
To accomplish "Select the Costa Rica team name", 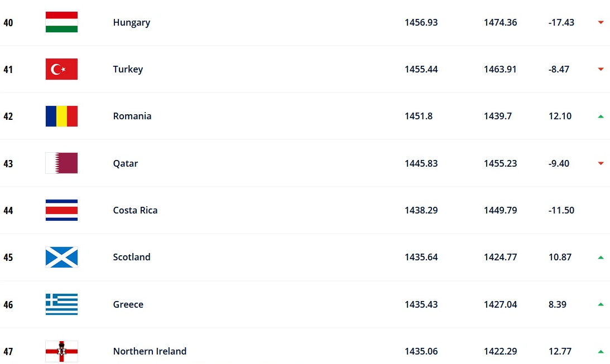I will click(x=135, y=210).
